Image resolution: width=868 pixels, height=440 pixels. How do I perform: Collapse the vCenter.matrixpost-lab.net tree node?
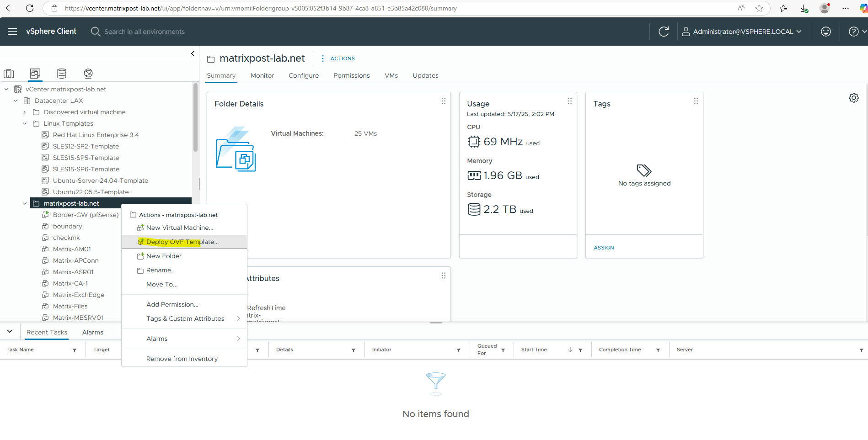tap(6, 89)
